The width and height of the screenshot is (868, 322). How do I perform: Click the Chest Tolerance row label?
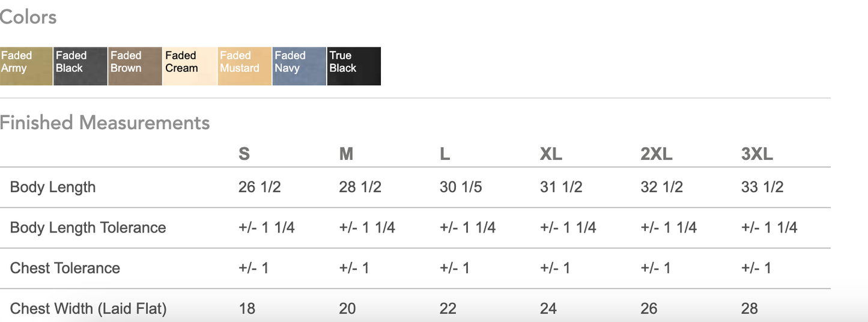coord(65,268)
